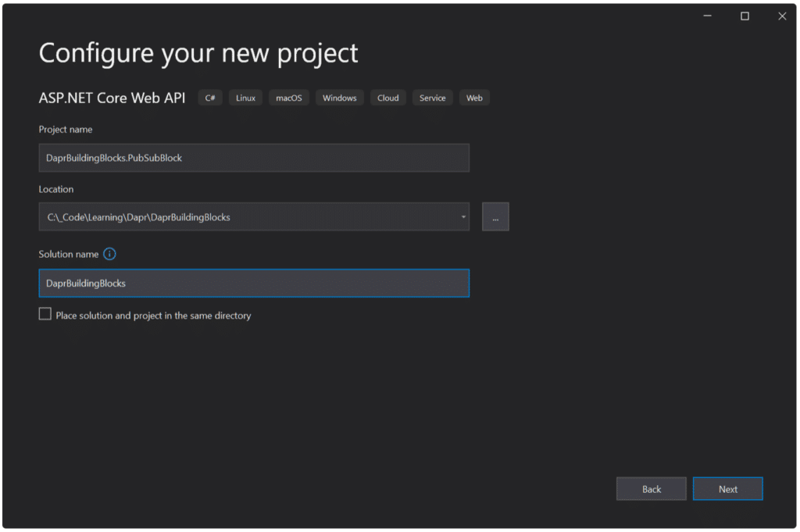Focus the Project name text field
Viewport: 800px width, 532px height.
click(254, 158)
